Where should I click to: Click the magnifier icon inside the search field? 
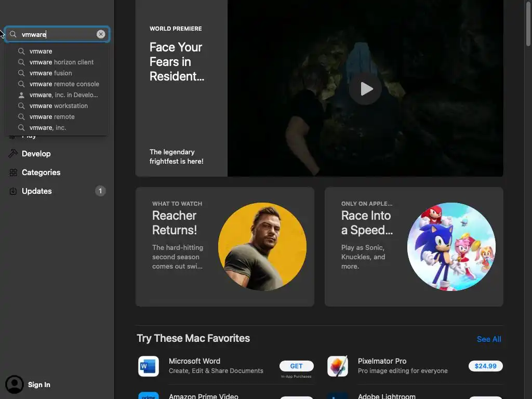(13, 34)
